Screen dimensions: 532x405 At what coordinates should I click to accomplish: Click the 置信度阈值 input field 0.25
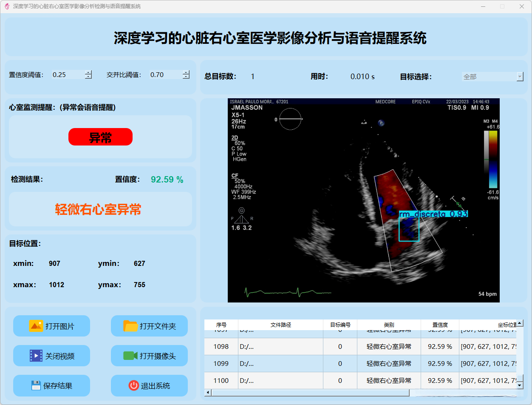[68, 74]
